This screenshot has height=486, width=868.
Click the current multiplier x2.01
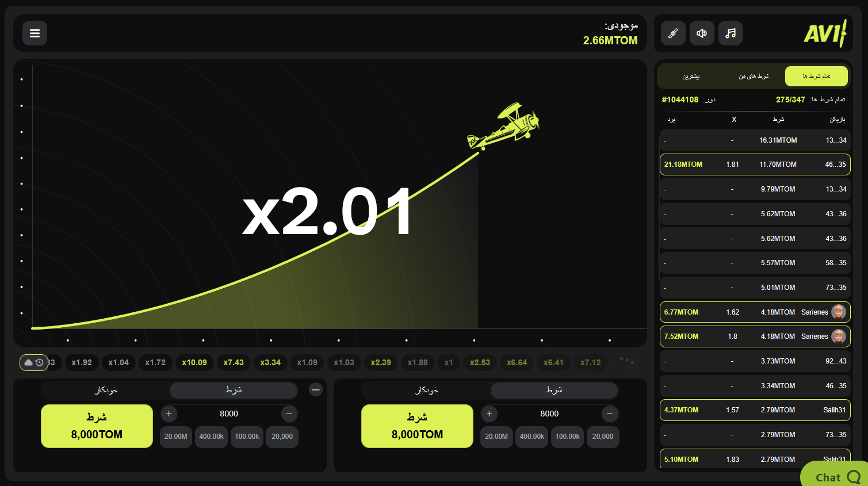(327, 213)
